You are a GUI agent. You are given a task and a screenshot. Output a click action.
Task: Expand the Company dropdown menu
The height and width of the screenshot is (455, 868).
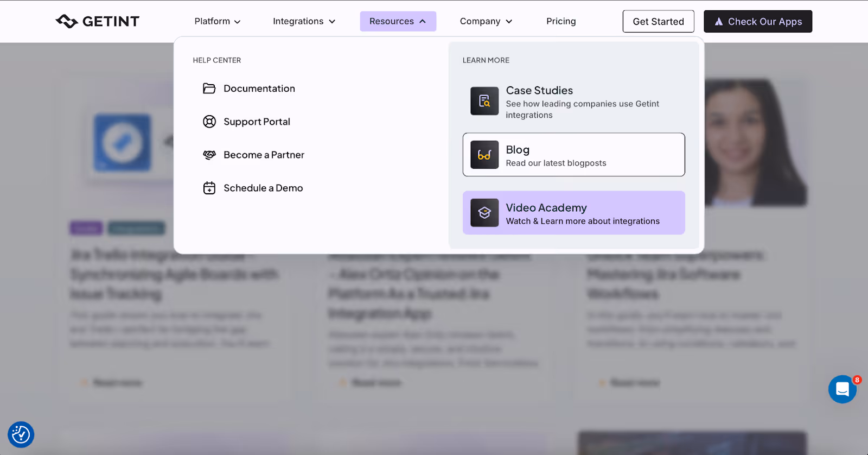(486, 21)
